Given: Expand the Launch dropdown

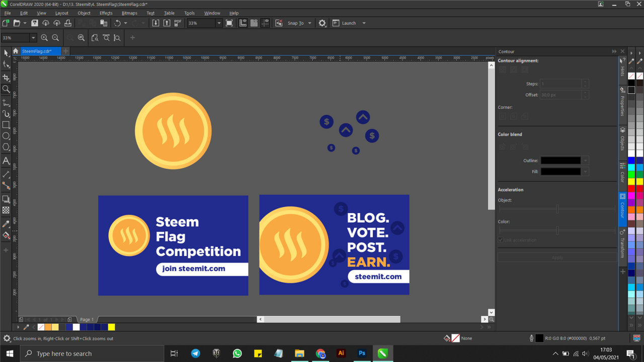Looking at the screenshot, I should 364,23.
